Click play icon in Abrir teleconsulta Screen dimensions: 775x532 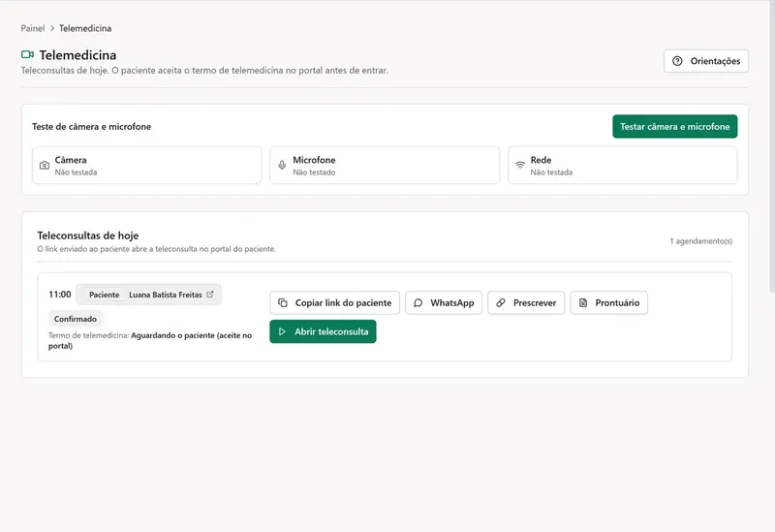tap(282, 331)
